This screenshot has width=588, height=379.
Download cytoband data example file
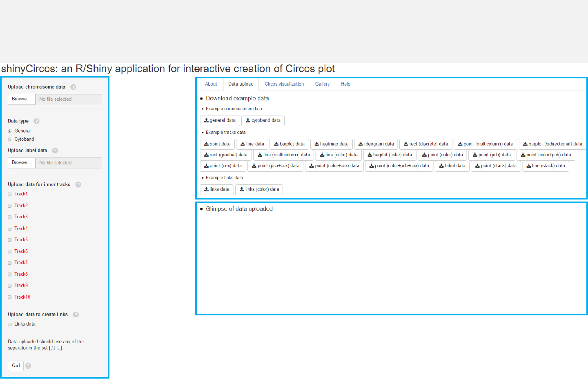[263, 121]
